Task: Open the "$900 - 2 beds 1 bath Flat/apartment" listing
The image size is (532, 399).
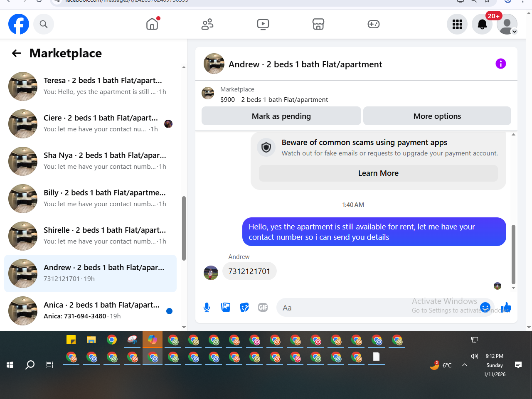Action: 274,100
